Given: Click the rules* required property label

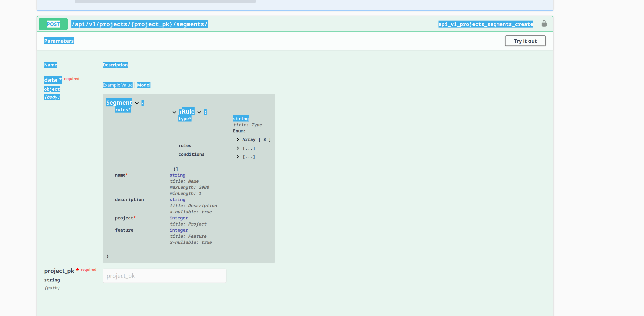Looking at the screenshot, I should click(123, 109).
